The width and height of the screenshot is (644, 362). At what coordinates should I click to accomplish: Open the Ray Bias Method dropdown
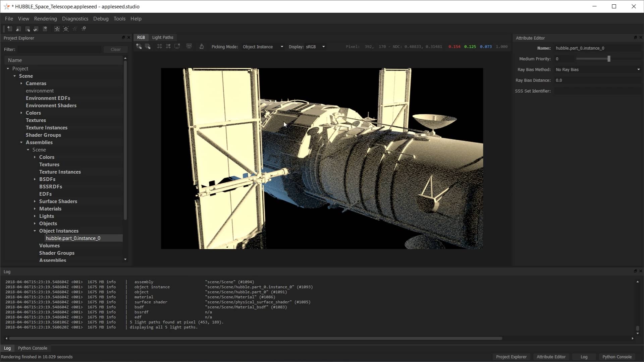[598, 70]
